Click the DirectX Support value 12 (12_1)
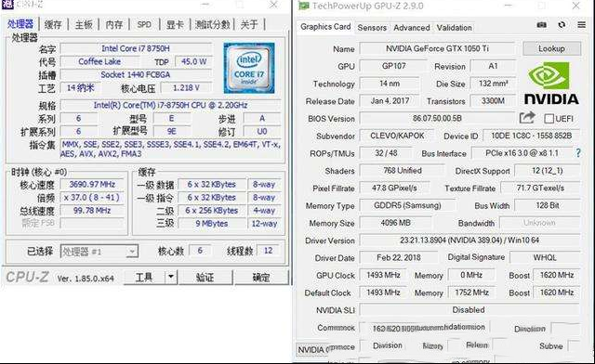595x364 pixels. pyautogui.click(x=548, y=171)
